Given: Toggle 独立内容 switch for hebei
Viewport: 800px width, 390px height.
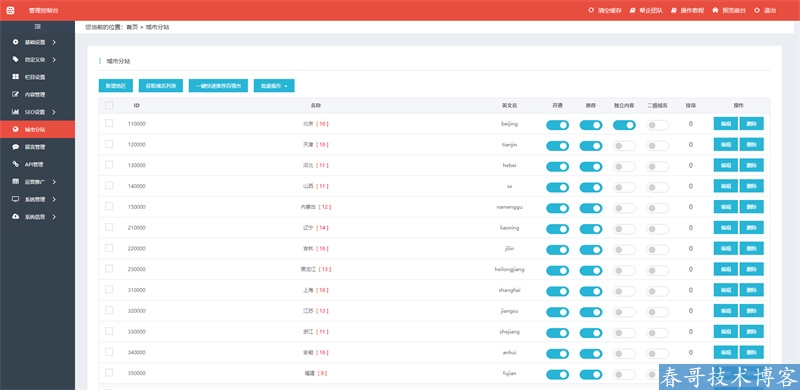Looking at the screenshot, I should (x=624, y=166).
